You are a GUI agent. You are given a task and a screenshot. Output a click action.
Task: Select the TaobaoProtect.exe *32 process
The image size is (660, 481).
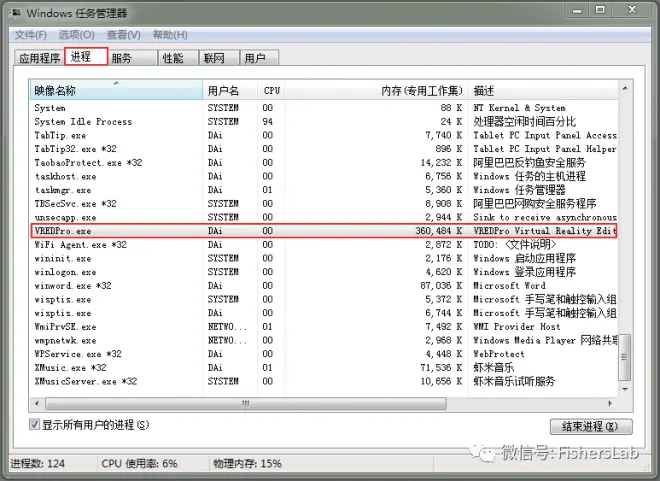click(324, 162)
